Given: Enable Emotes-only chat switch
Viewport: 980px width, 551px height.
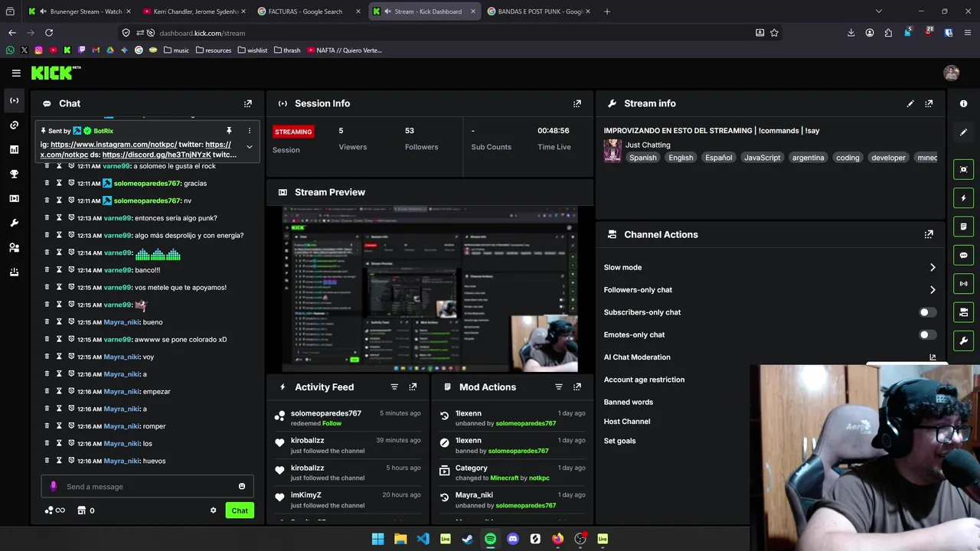Looking at the screenshot, I should click(927, 334).
